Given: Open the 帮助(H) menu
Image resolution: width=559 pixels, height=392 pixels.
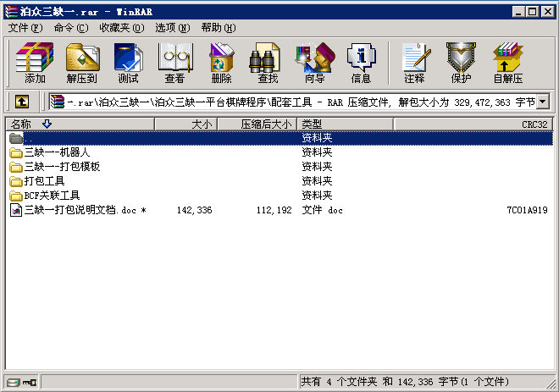Looking at the screenshot, I should [x=219, y=28].
